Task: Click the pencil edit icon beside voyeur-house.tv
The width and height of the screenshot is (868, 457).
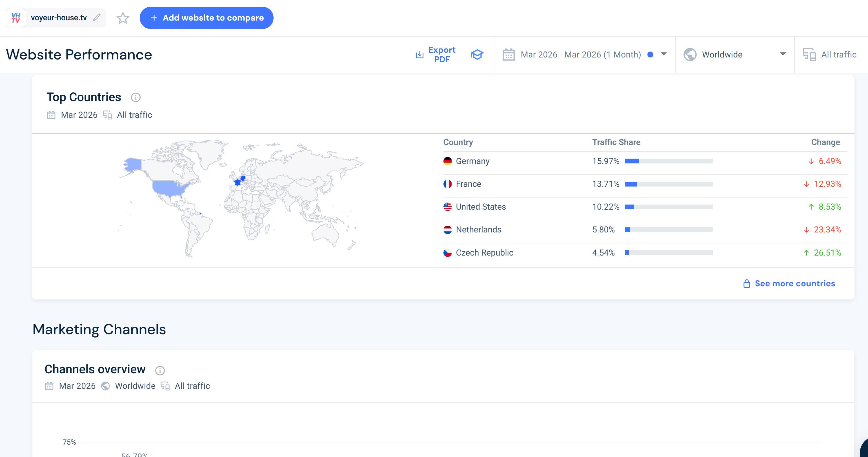Action: 97,17
